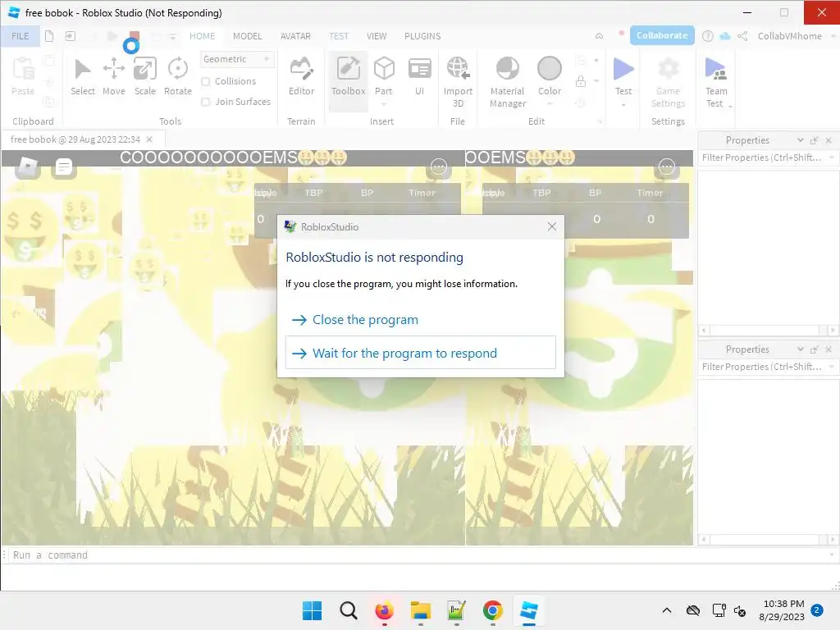Open the Material Manager
Viewport: 840px width, 630px height.
point(507,83)
